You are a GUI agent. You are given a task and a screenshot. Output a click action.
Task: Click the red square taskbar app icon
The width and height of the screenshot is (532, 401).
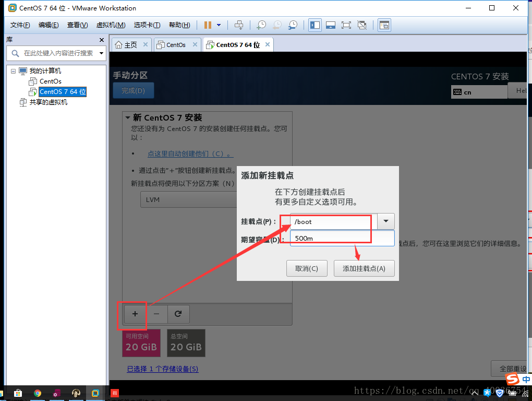(115, 393)
